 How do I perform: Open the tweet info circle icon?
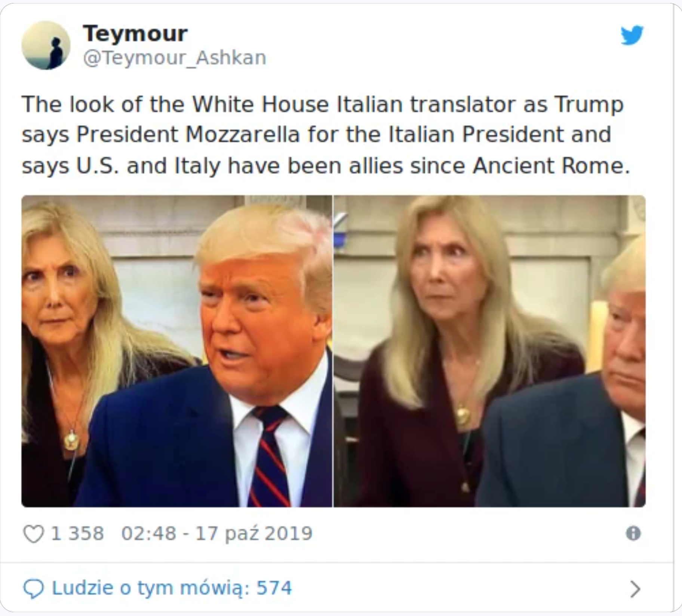point(633,533)
